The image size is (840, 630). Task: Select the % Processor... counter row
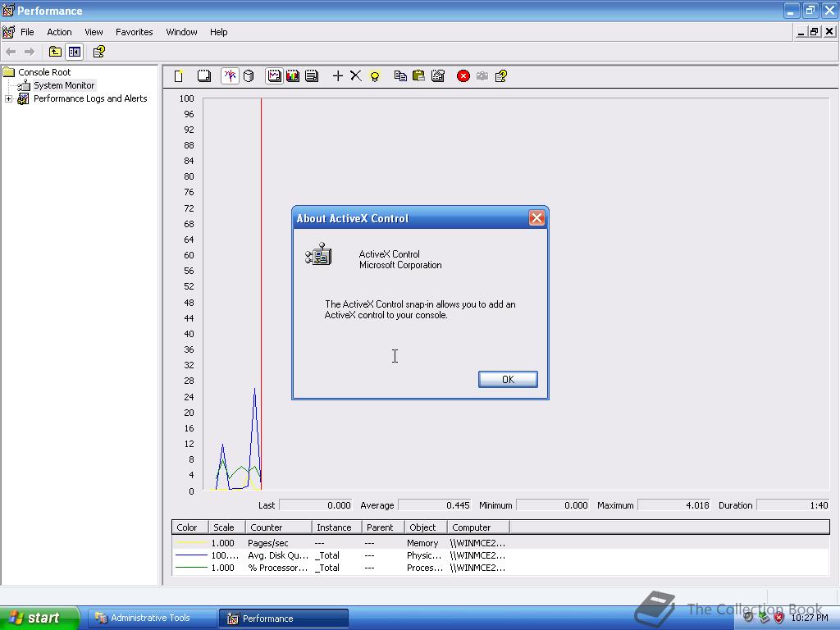500,568
